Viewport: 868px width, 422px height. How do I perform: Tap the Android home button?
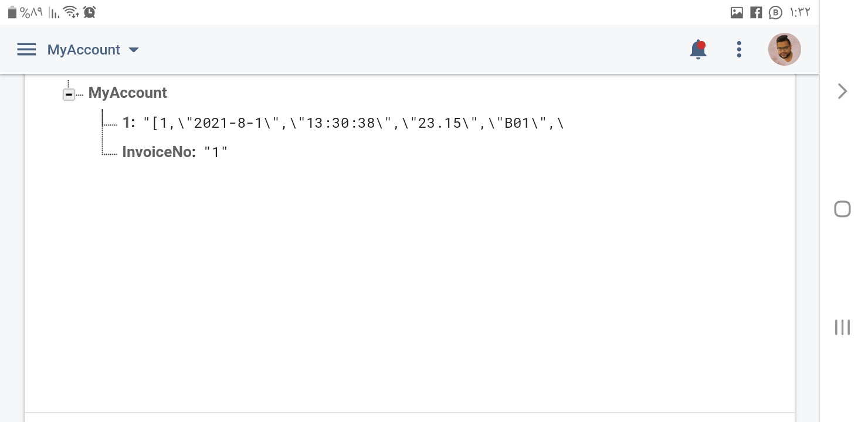click(x=842, y=209)
